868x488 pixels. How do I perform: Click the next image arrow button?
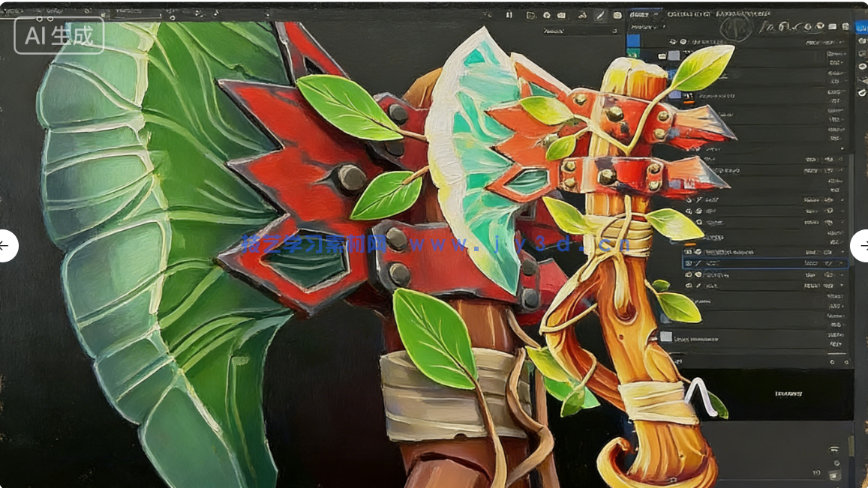tap(862, 246)
